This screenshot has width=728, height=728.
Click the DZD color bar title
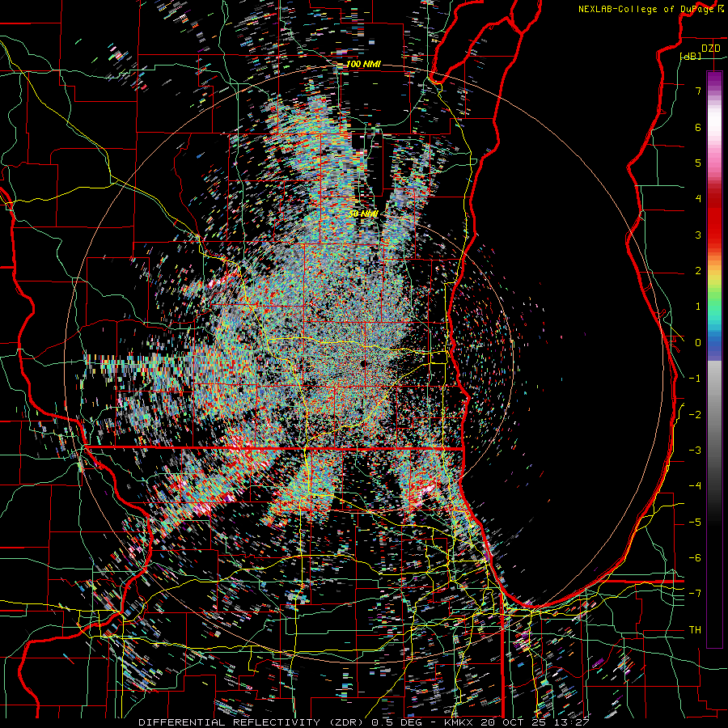click(710, 49)
